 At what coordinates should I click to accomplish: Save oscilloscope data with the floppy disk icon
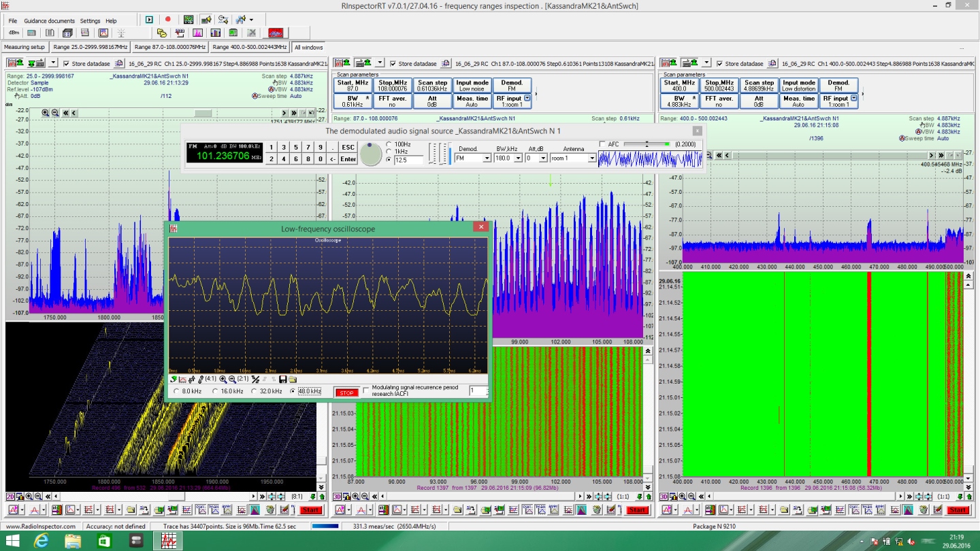[282, 379]
